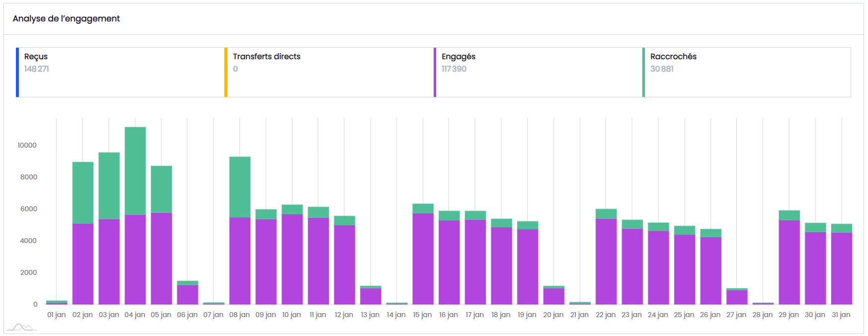
Task: Click the 13 jan x-axis label
Action: tap(370, 315)
